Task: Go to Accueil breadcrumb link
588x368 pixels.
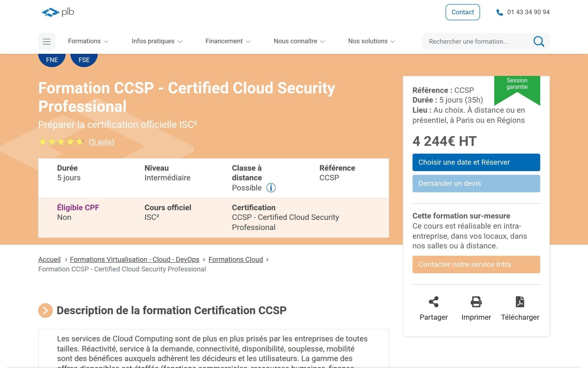Action: (x=49, y=259)
